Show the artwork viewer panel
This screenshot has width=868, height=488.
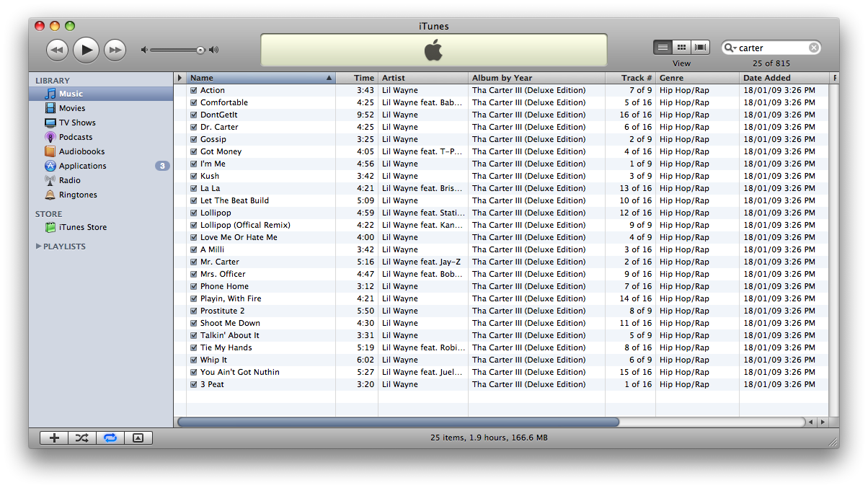pos(138,438)
